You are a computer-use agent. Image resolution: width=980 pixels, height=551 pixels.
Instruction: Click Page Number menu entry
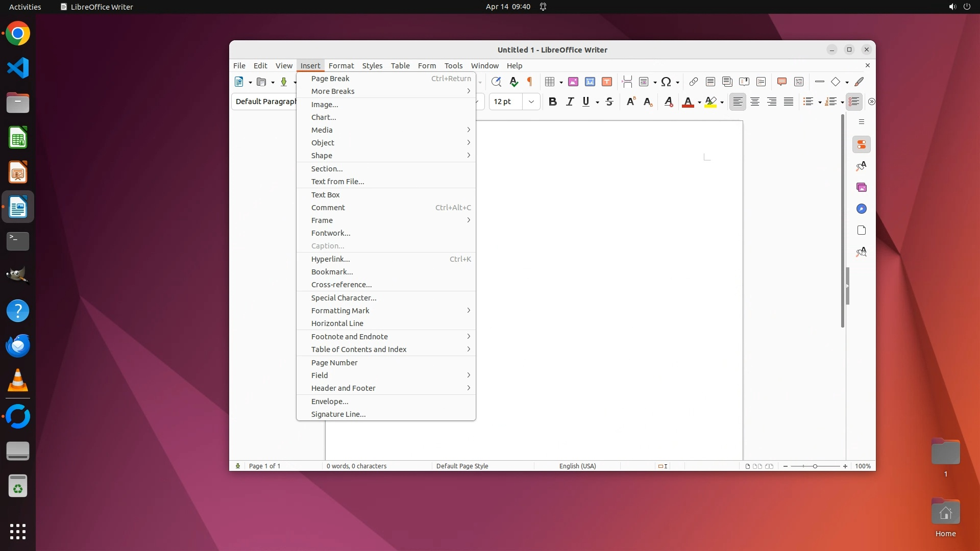click(x=334, y=363)
